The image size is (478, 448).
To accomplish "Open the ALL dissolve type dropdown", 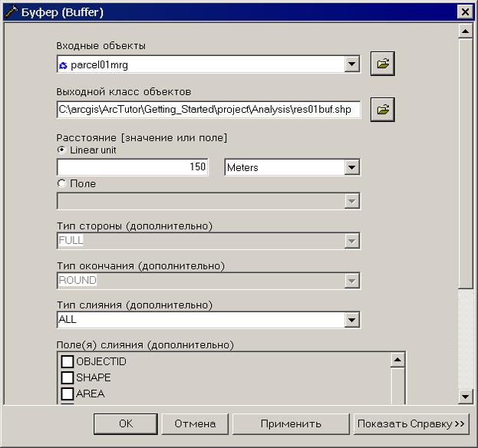I will click(x=352, y=320).
